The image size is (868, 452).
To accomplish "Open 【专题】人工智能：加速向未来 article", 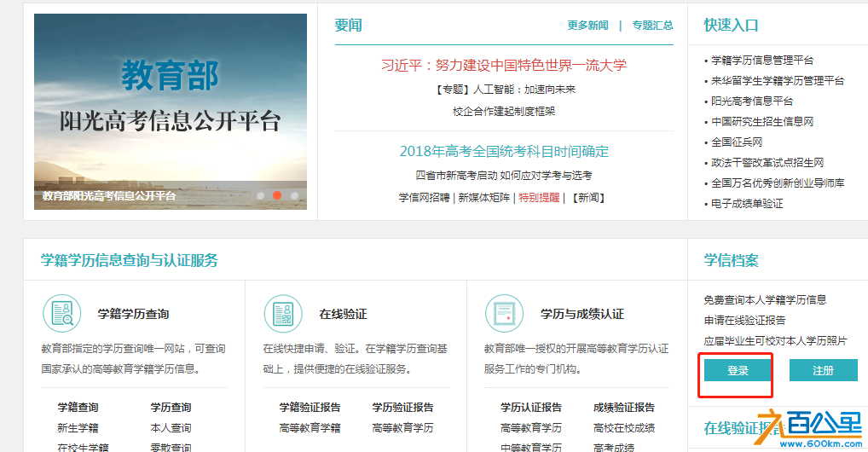I will (504, 90).
